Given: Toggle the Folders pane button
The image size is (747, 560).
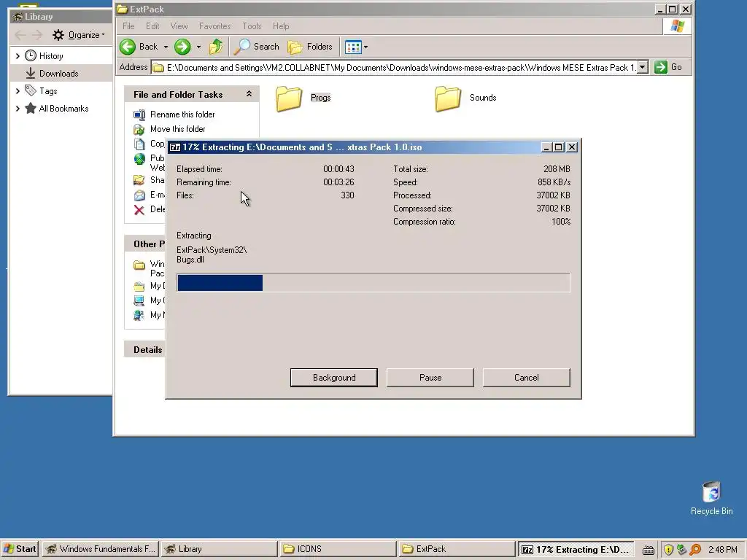Looking at the screenshot, I should coord(310,47).
